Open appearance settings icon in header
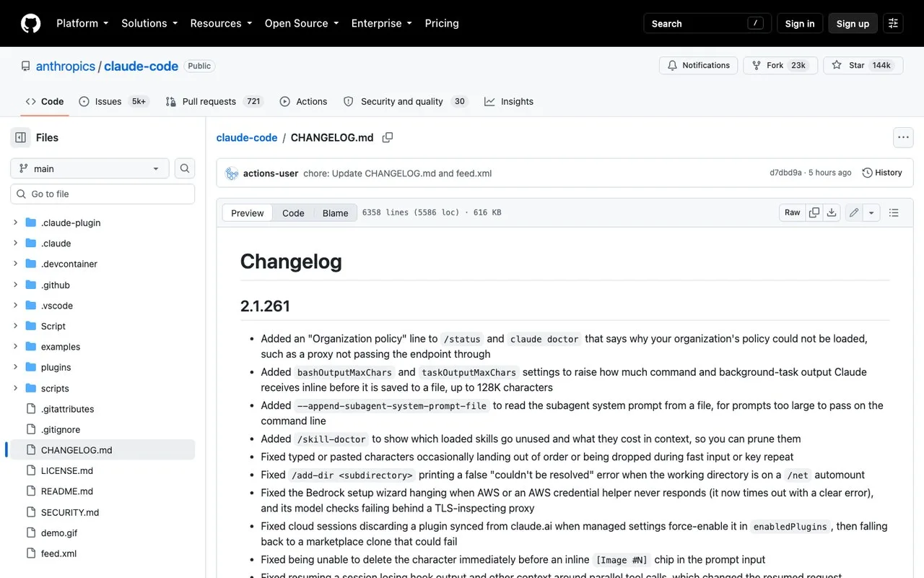This screenshot has width=924, height=578. click(x=894, y=23)
